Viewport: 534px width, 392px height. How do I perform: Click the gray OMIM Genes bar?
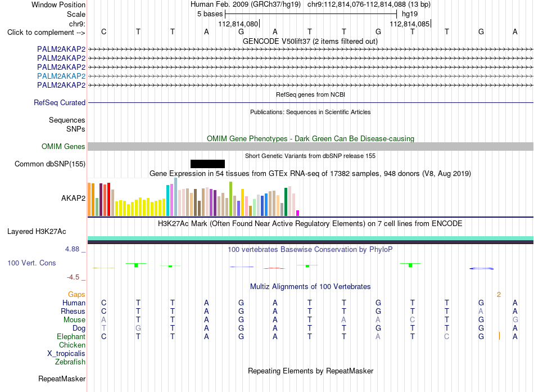click(310, 147)
